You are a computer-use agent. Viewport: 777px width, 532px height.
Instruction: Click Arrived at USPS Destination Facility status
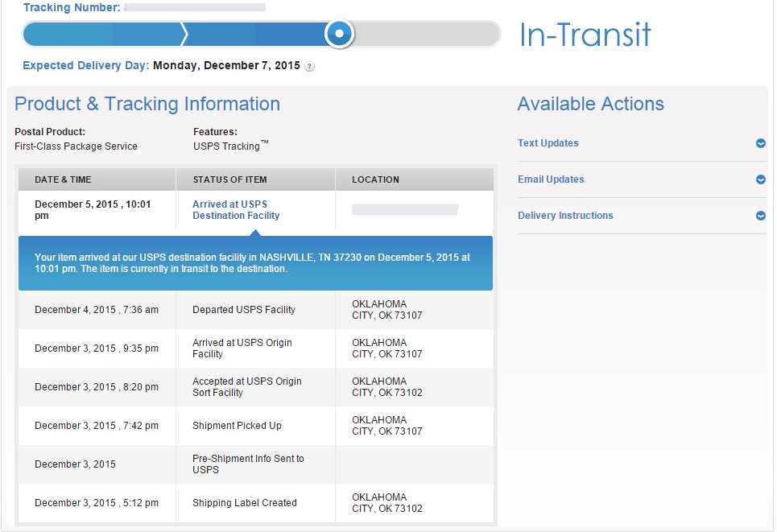pyautogui.click(x=236, y=210)
